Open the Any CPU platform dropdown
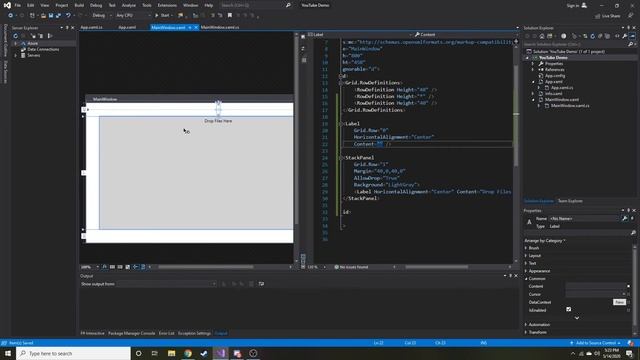Screen dimensions: 640x360 pos(133,16)
